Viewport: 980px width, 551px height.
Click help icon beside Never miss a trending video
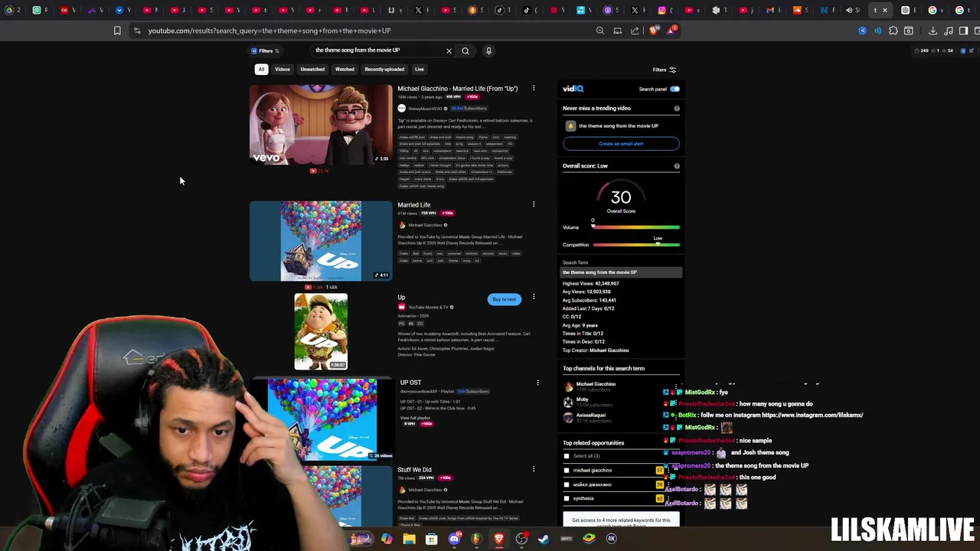pos(677,108)
